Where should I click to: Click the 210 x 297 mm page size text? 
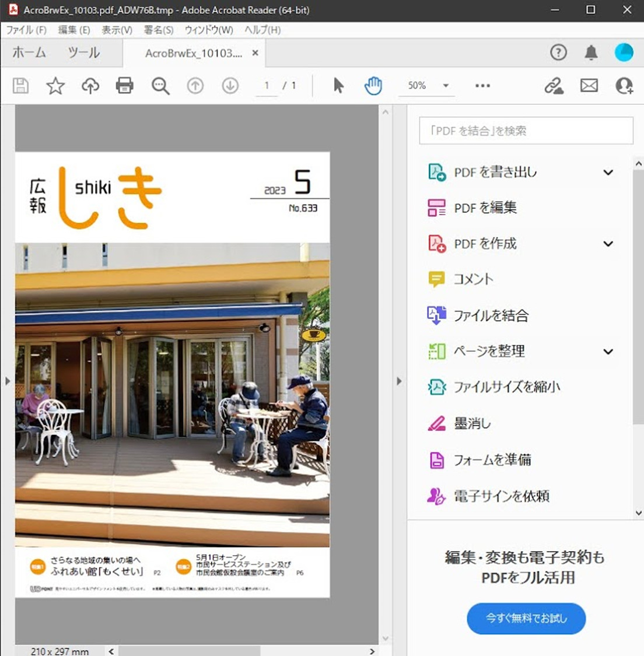tap(60, 651)
